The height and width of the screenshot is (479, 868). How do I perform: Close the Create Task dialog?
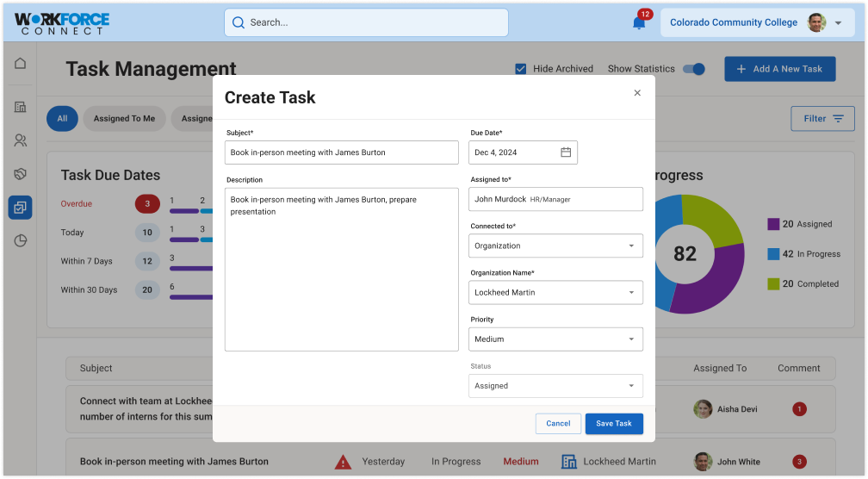637,93
